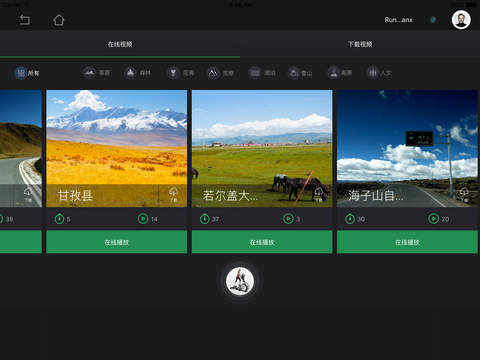The width and height of the screenshot is (480, 360).
Task: Select the grassland filter after 所有
Action: coord(97,73)
